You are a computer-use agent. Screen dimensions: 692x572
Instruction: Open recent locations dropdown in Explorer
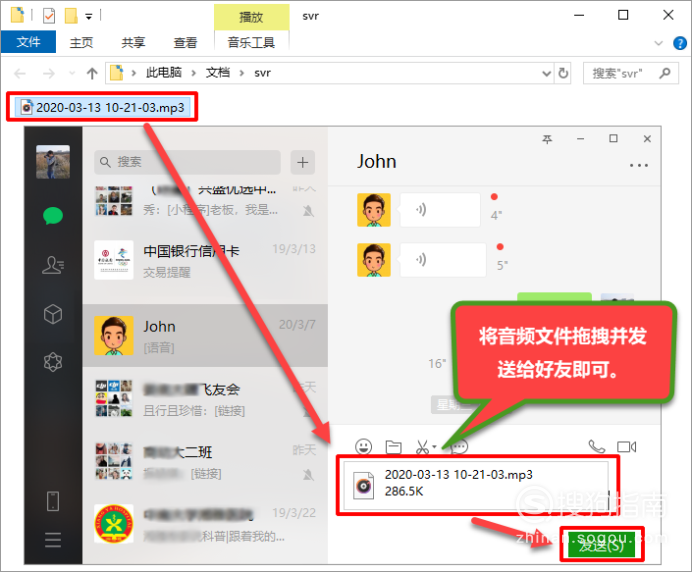pos(72,73)
